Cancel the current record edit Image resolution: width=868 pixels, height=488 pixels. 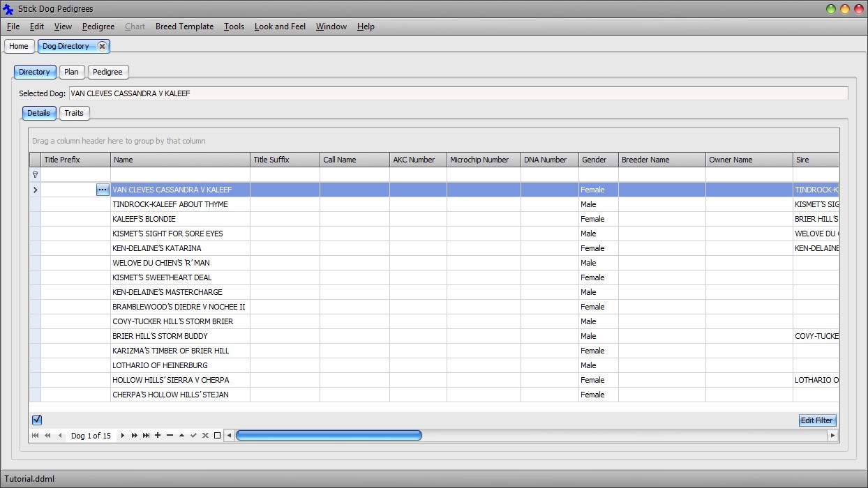pos(205,435)
